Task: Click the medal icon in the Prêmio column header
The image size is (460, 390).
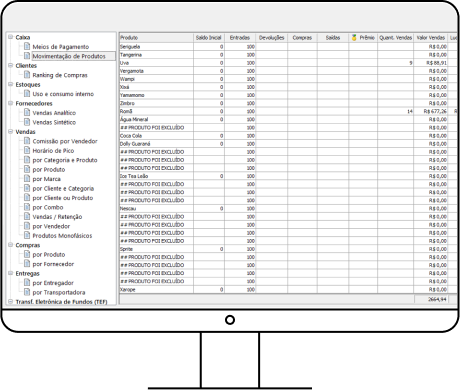Action: tap(354, 38)
